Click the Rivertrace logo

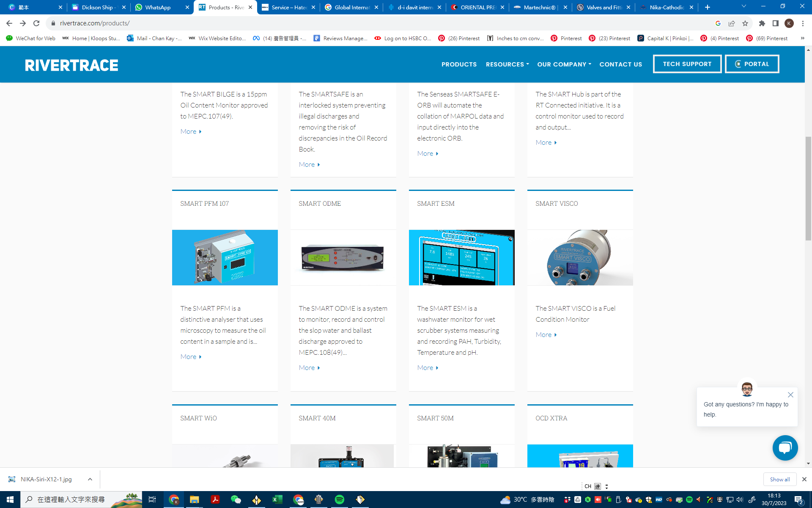click(71, 65)
